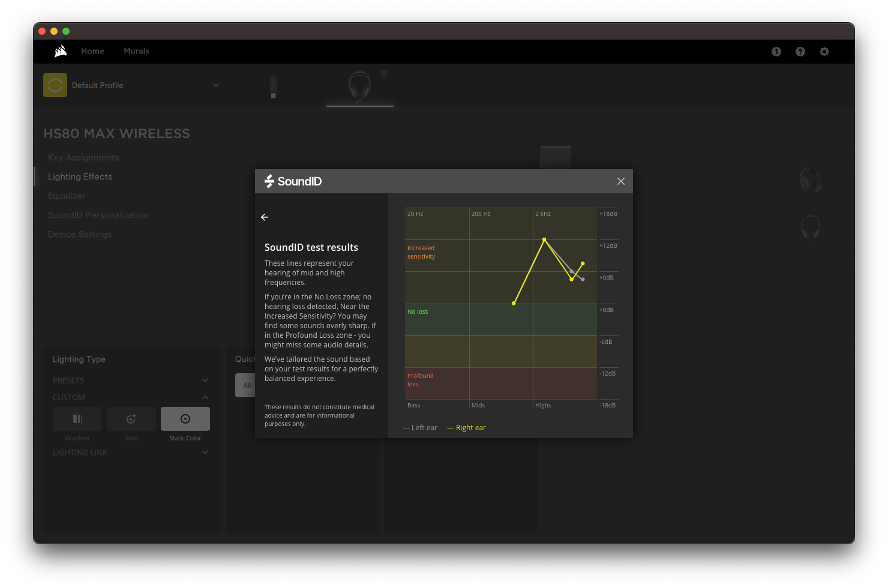888x588 pixels.
Task: Select the lower headset thumbnail on right
Action: pos(811,229)
